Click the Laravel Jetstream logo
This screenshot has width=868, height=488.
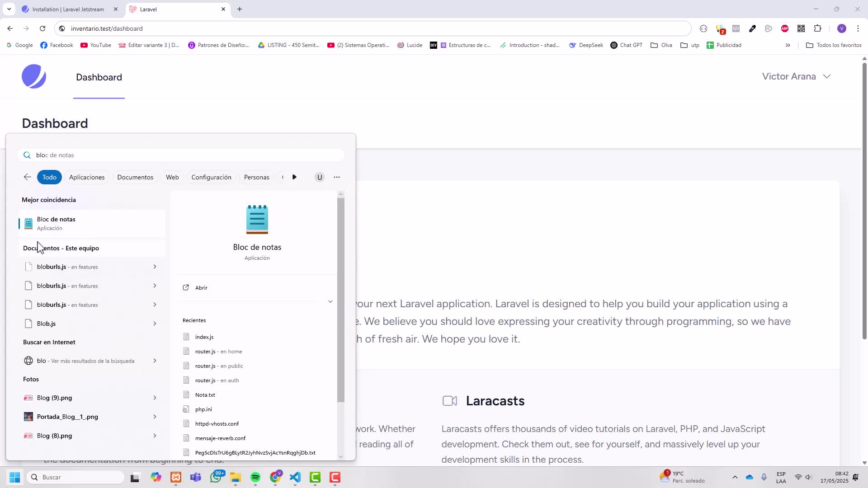[x=34, y=76]
